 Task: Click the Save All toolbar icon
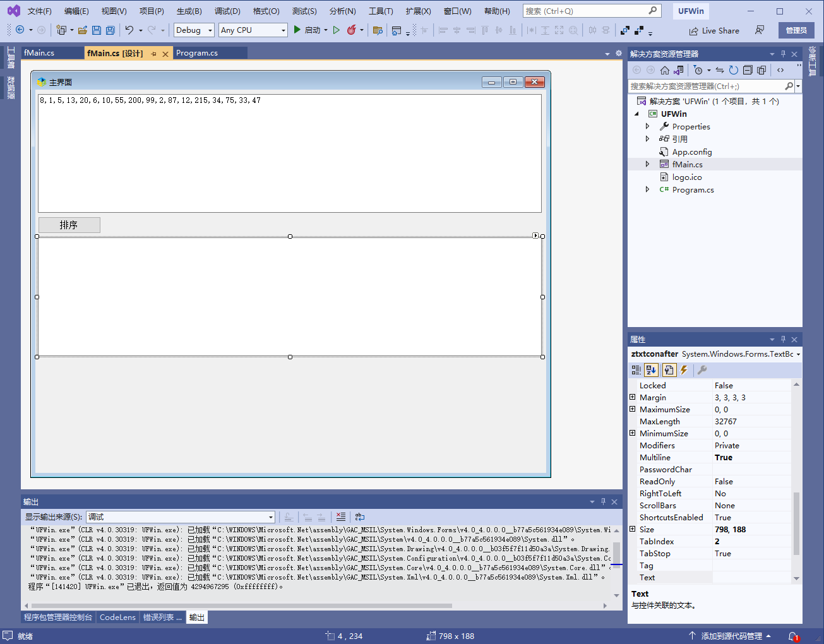tap(110, 30)
